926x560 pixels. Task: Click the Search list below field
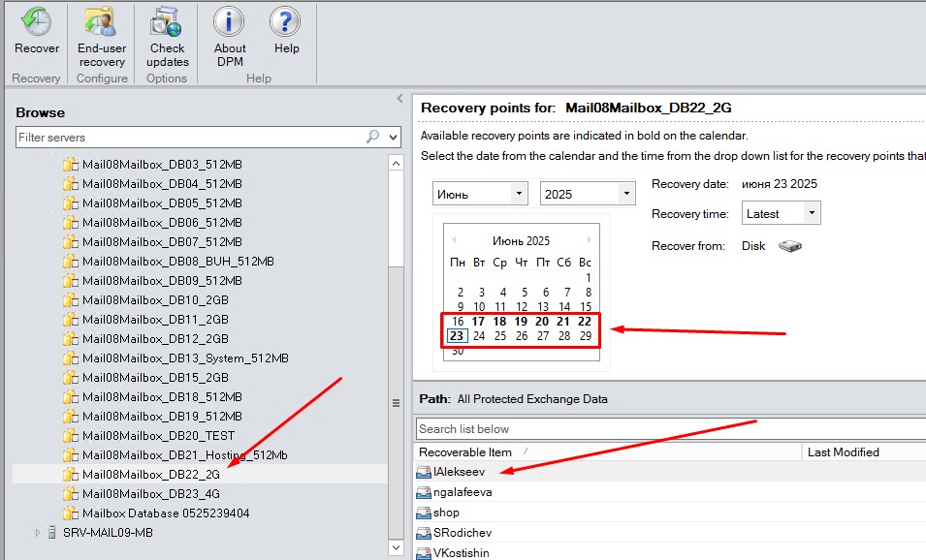point(669,428)
